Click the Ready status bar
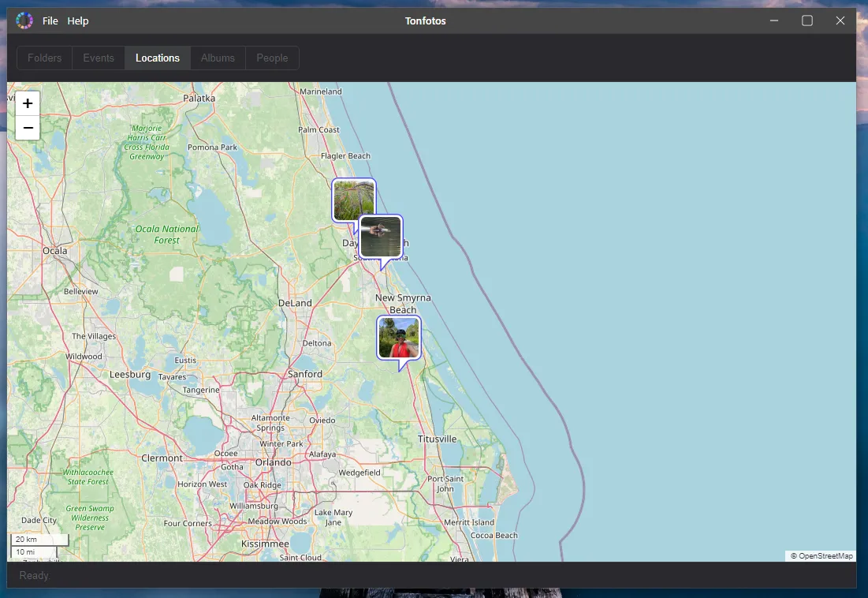This screenshot has height=598, width=868. [33, 575]
